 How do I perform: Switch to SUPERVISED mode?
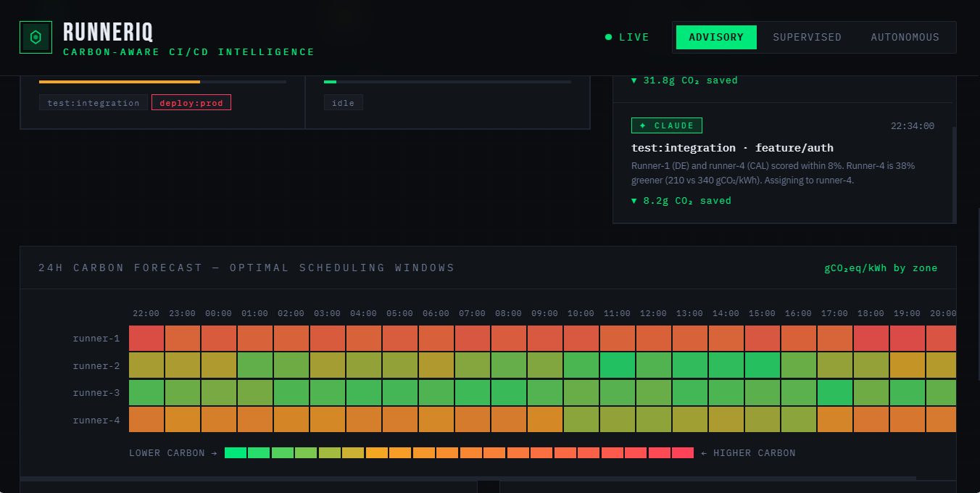(807, 38)
